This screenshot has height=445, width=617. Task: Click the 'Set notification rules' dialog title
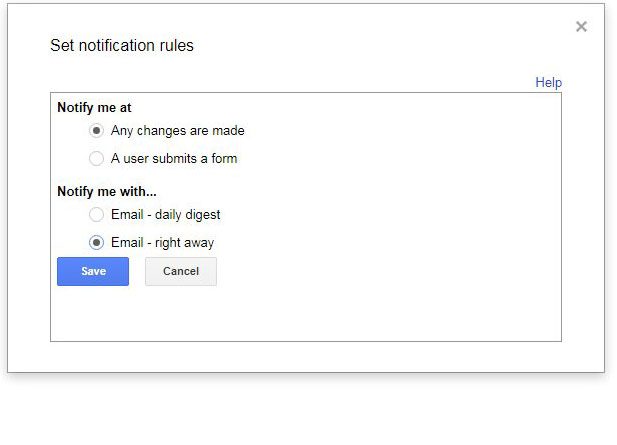coord(122,46)
